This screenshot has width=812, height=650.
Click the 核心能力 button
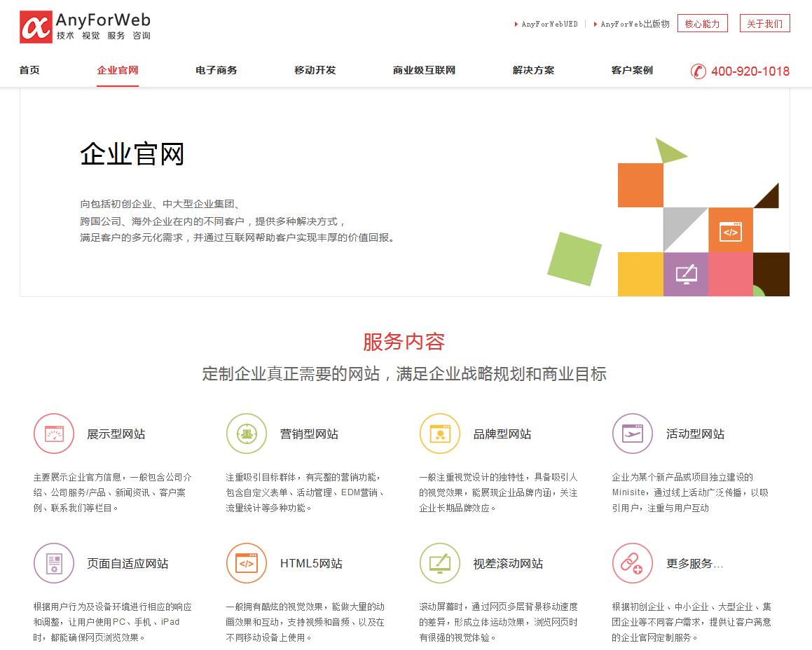pos(702,22)
